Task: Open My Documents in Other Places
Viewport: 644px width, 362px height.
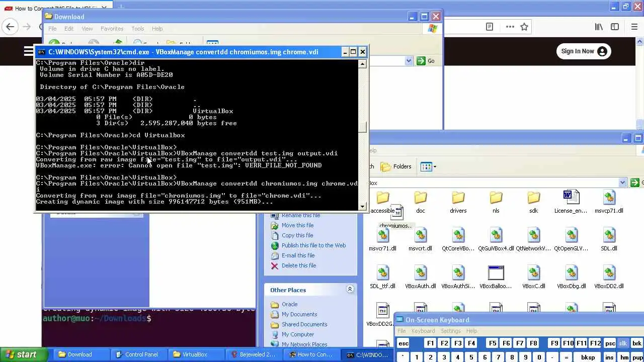Action: click(299, 314)
